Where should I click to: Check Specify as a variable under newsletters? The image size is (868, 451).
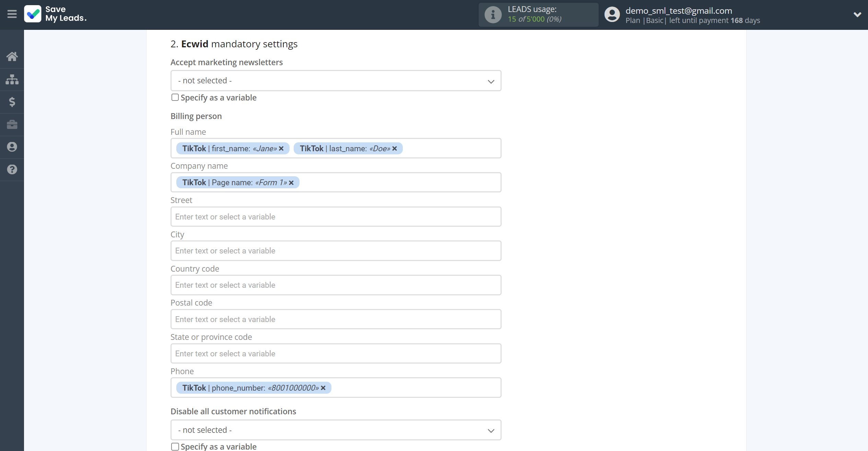[175, 97]
